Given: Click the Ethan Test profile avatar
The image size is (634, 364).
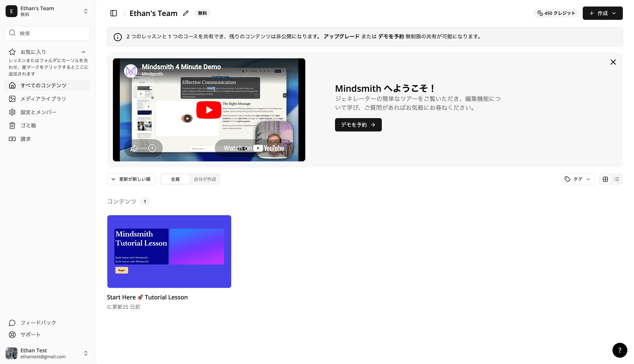Looking at the screenshot, I should [x=12, y=353].
